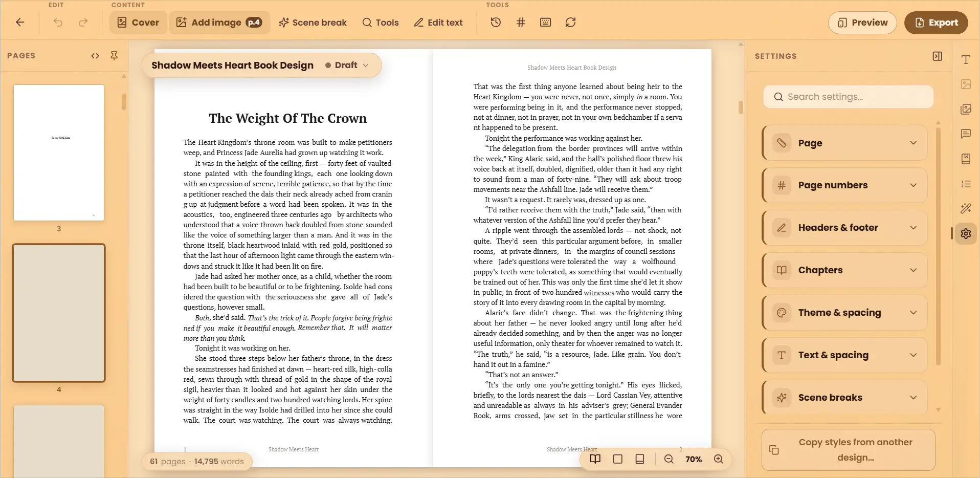
Task: Open the image gallery sidebar icon
Action: pyautogui.click(x=966, y=109)
